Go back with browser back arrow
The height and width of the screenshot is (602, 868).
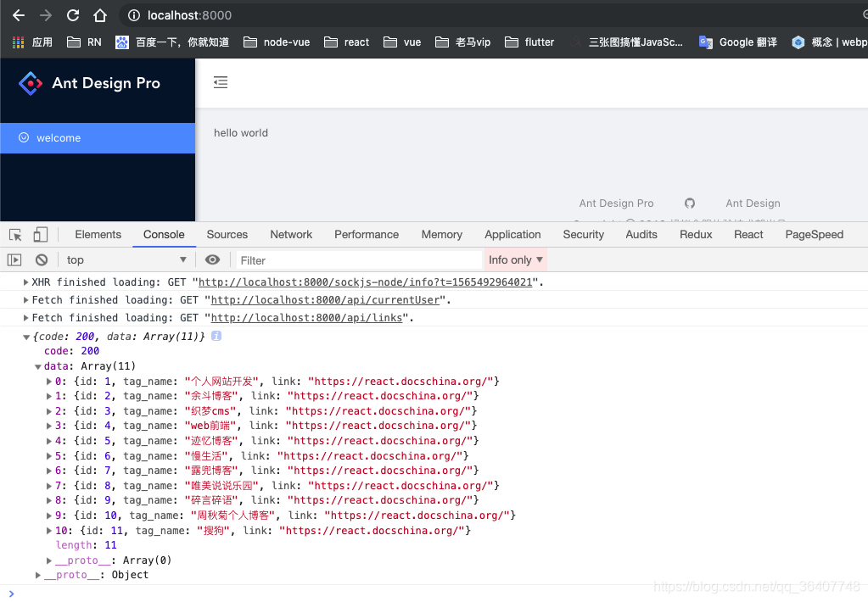(19, 15)
